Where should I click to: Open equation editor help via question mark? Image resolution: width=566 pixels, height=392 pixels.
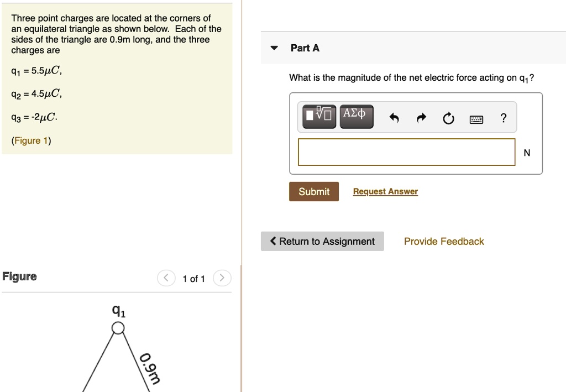click(503, 117)
